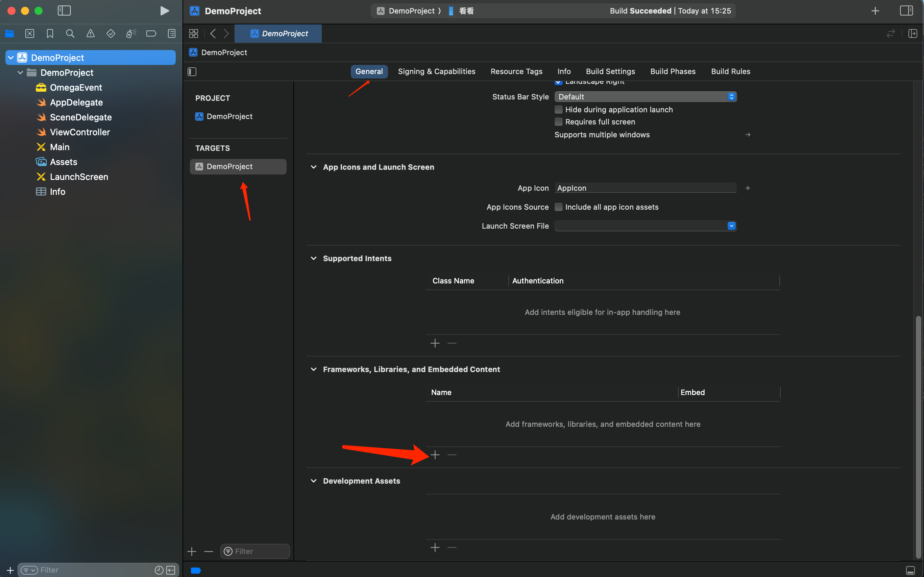
Task: Add new app icon with plus
Action: 748,188
